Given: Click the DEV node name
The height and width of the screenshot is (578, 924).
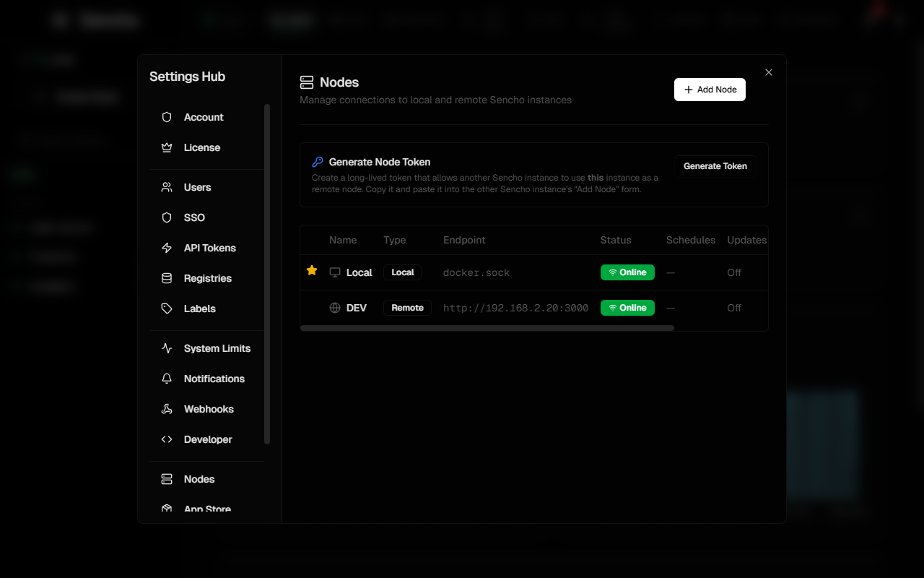Looking at the screenshot, I should point(357,308).
